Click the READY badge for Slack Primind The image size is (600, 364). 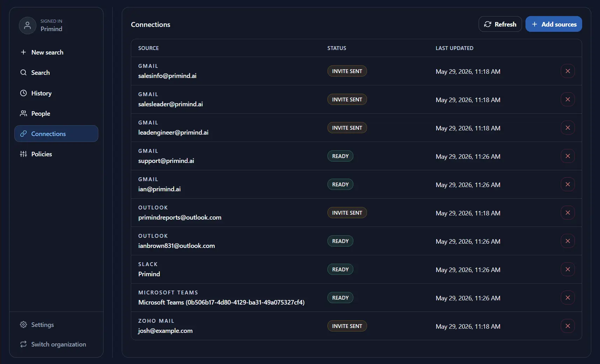pos(340,269)
